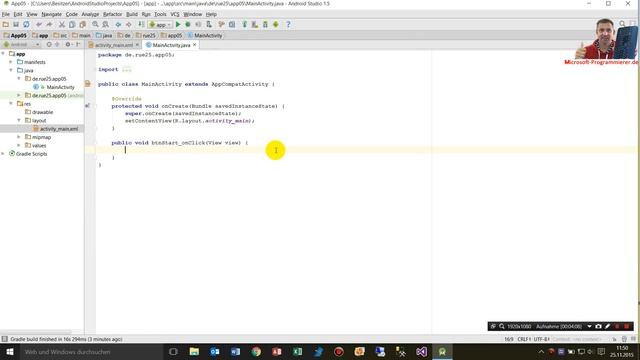Screen dimensions: 640x360
Task: Open the Navigate menu
Action: coord(51,14)
